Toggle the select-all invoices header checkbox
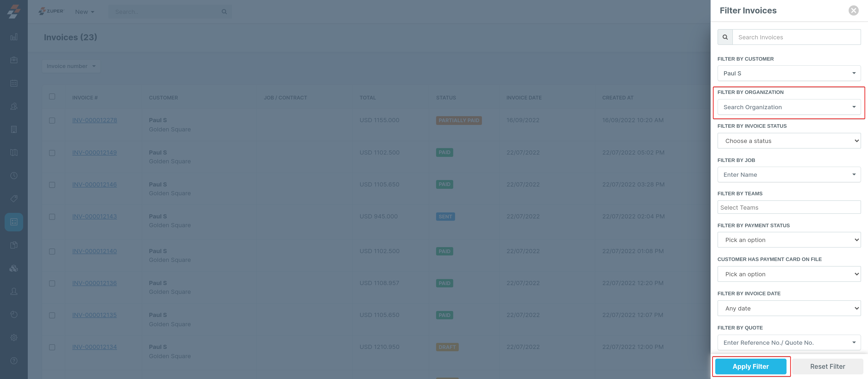Viewport: 868px width, 379px height. click(52, 97)
